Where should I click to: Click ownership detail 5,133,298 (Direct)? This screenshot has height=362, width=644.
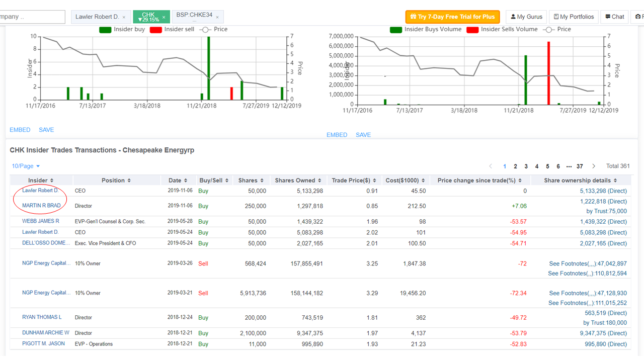(x=603, y=191)
